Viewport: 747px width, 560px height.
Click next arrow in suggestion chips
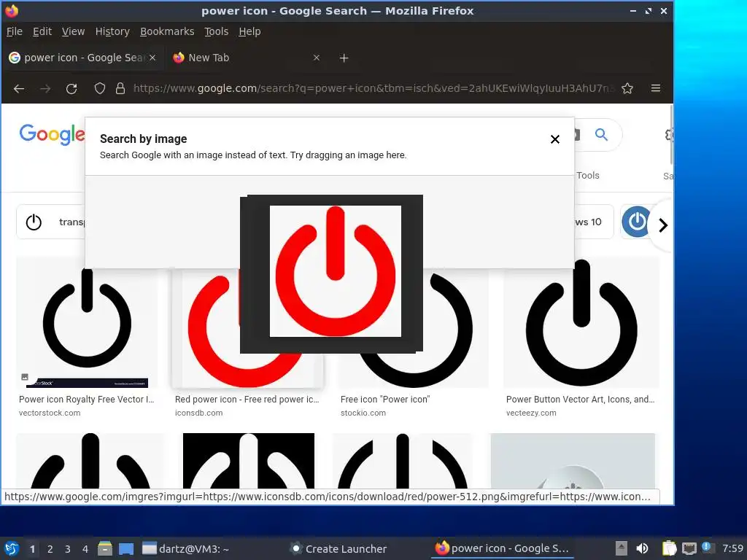[662, 225]
